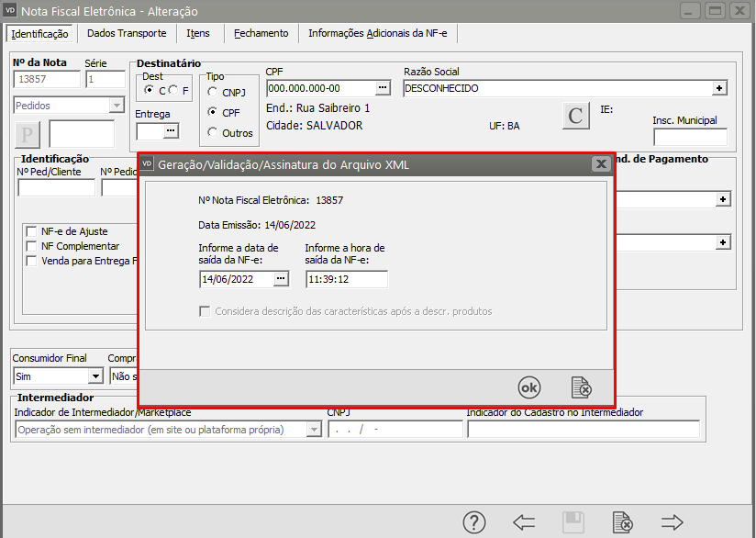Expand the Consumidor Final dropdown
This screenshot has height=538, width=756.
[95, 375]
